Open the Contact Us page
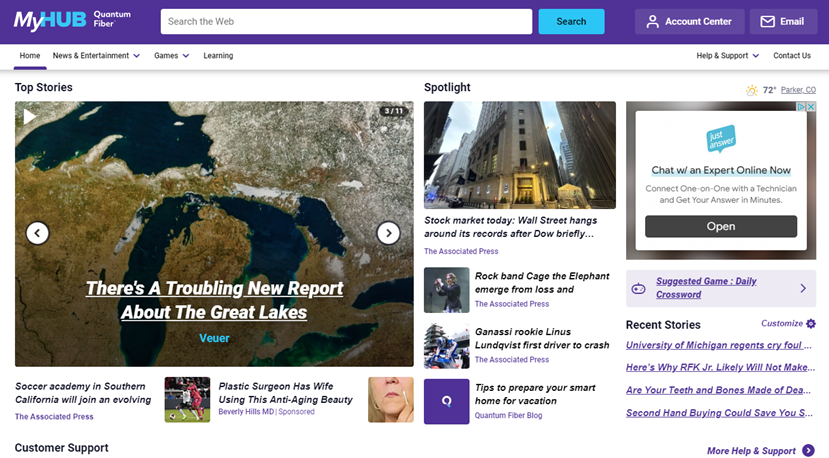The height and width of the screenshot is (458, 829). point(791,56)
